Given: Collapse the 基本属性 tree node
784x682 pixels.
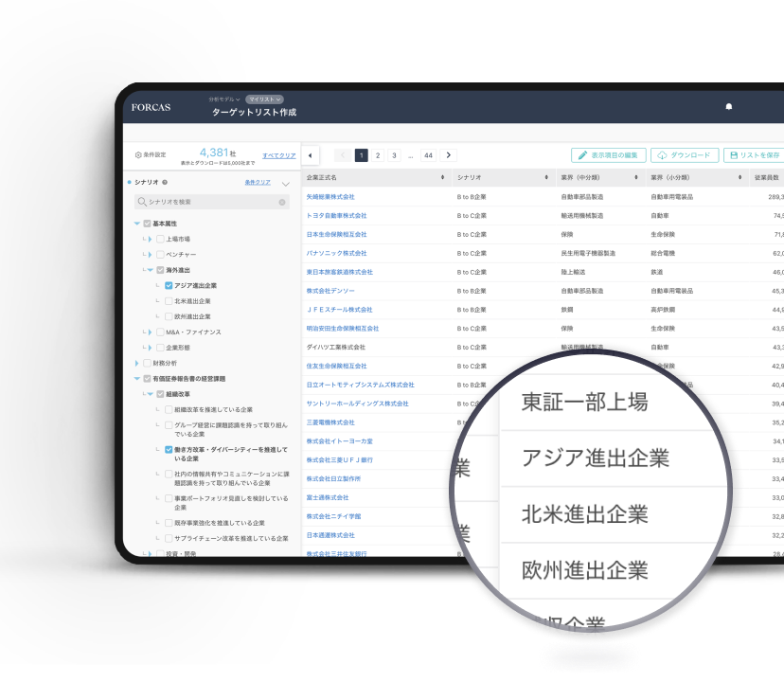Looking at the screenshot, I should coord(137,224).
